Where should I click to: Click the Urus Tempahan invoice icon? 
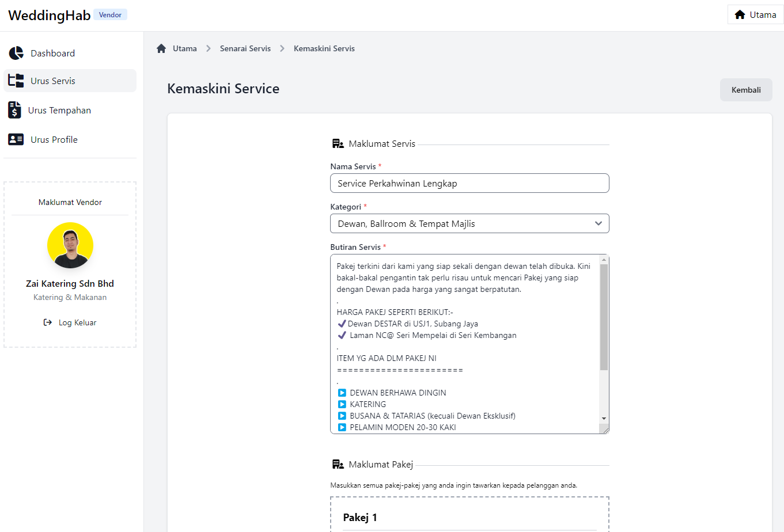(14, 110)
